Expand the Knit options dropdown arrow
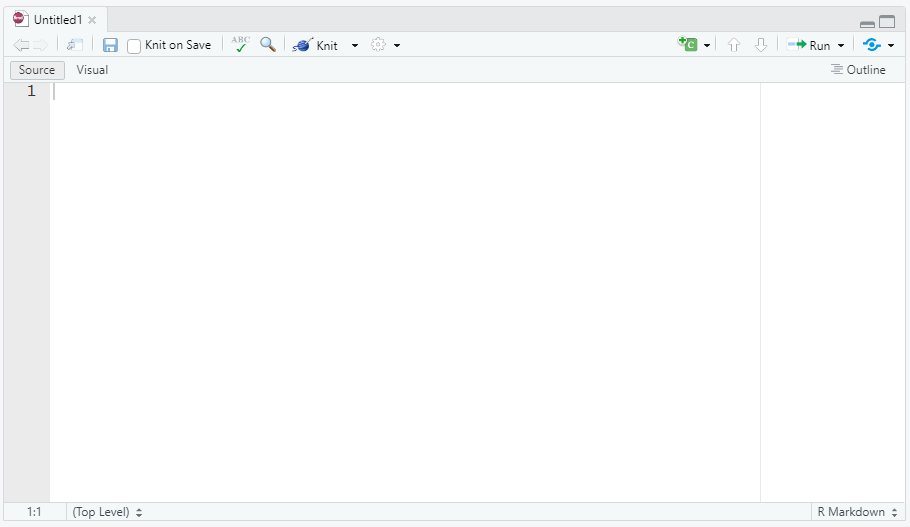 tap(355, 46)
